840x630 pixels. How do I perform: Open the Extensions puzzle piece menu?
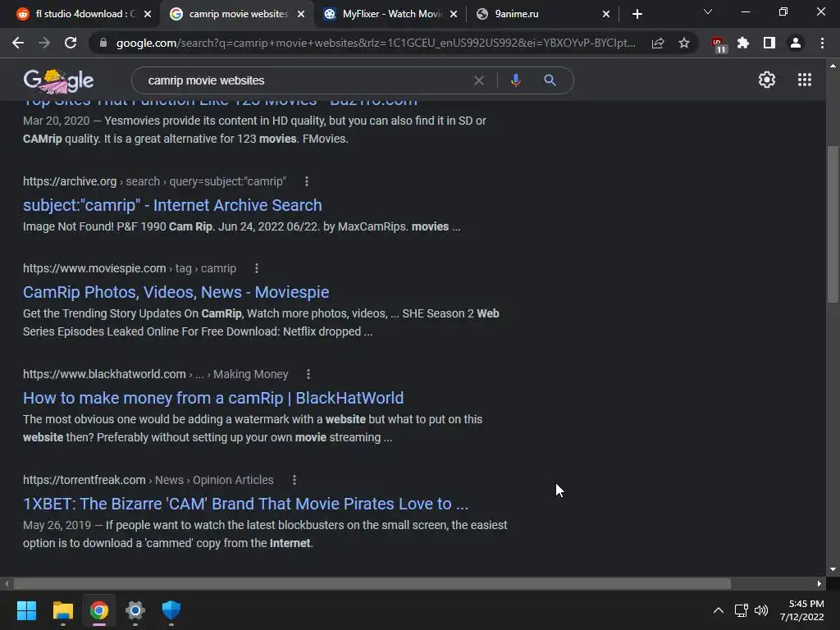[743, 43]
